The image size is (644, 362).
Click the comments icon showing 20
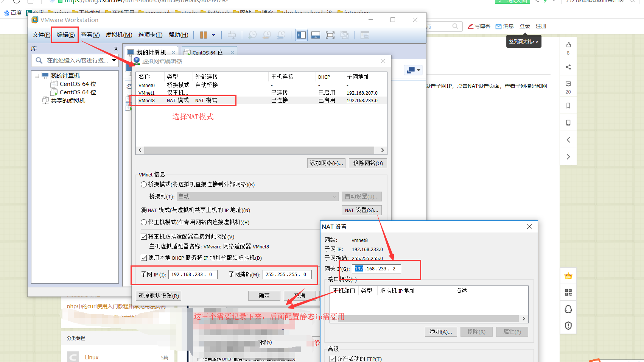tap(568, 84)
